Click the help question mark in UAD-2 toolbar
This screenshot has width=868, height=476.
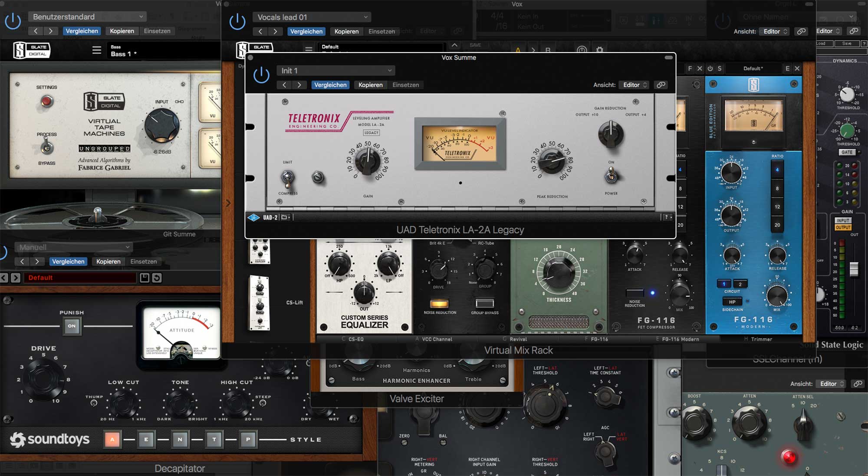(x=667, y=217)
